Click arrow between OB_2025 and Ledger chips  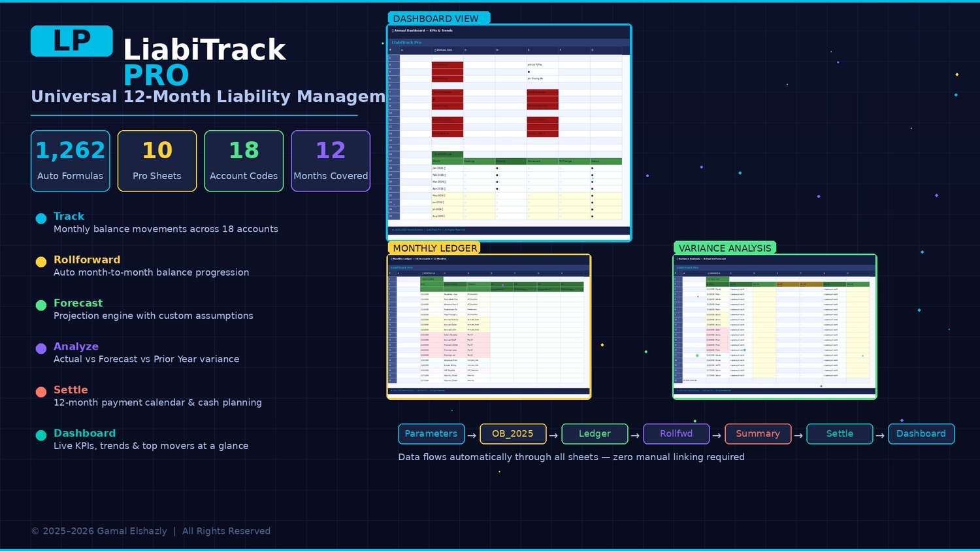point(553,435)
